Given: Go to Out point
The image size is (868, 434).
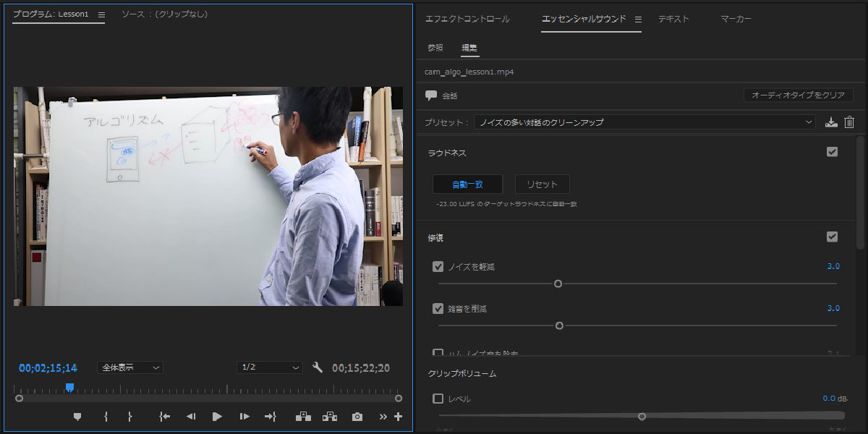Looking at the screenshot, I should pos(271,416).
